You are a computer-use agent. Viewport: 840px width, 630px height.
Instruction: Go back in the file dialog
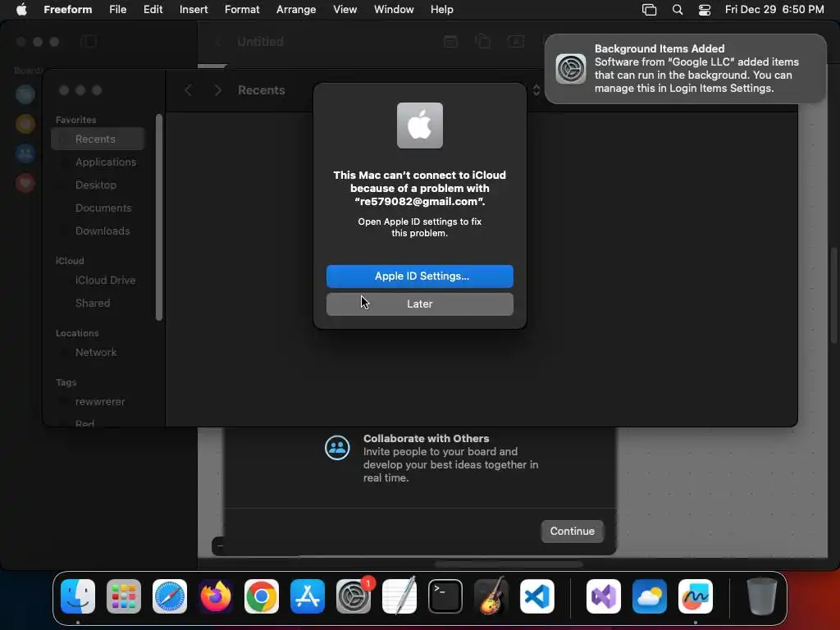click(x=188, y=90)
